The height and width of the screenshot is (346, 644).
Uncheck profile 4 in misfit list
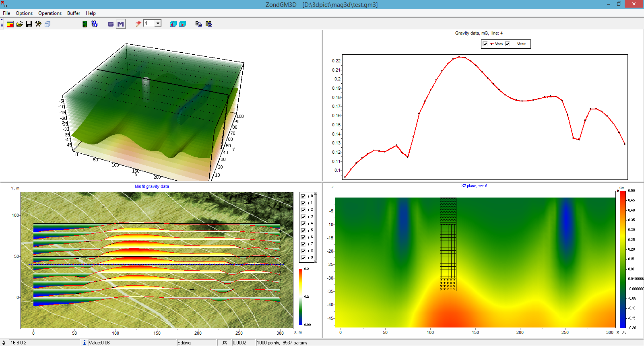coord(303,224)
